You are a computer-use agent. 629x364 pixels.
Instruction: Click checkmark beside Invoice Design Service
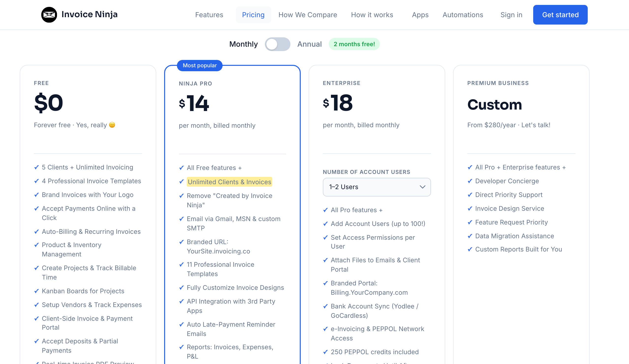coord(470,209)
